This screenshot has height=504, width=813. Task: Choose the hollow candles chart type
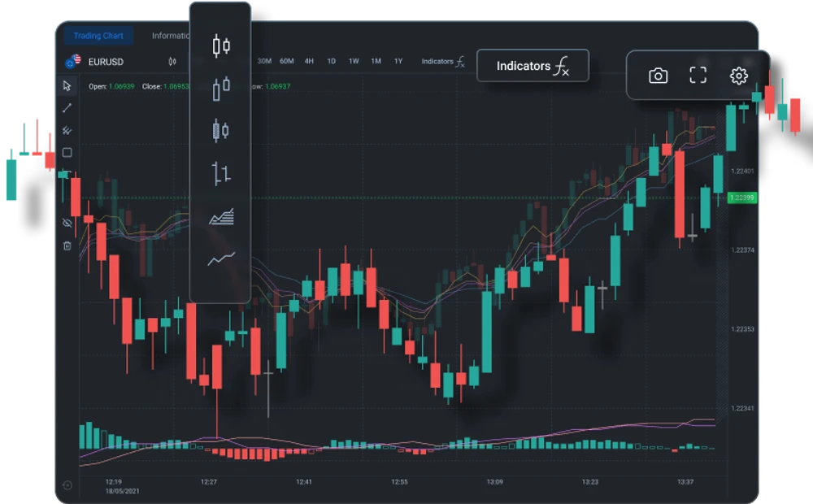[221, 88]
